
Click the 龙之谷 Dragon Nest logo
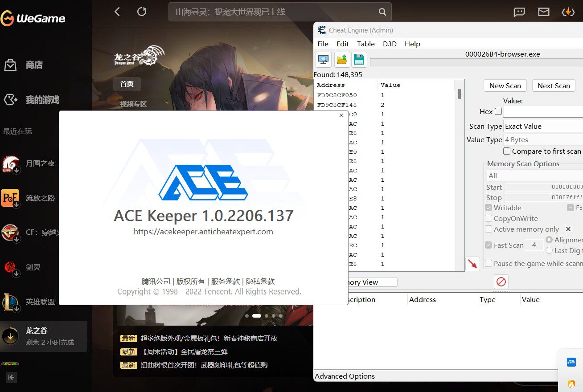coord(139,56)
